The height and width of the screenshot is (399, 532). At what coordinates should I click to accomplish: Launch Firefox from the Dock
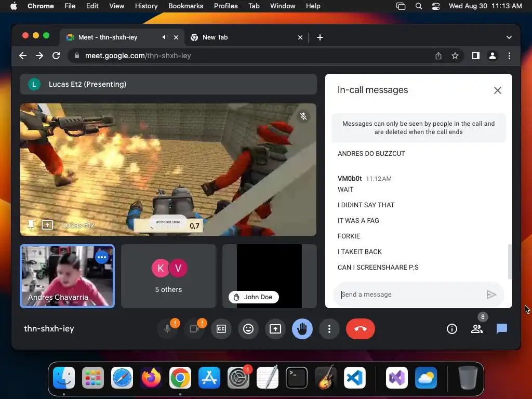(x=151, y=378)
